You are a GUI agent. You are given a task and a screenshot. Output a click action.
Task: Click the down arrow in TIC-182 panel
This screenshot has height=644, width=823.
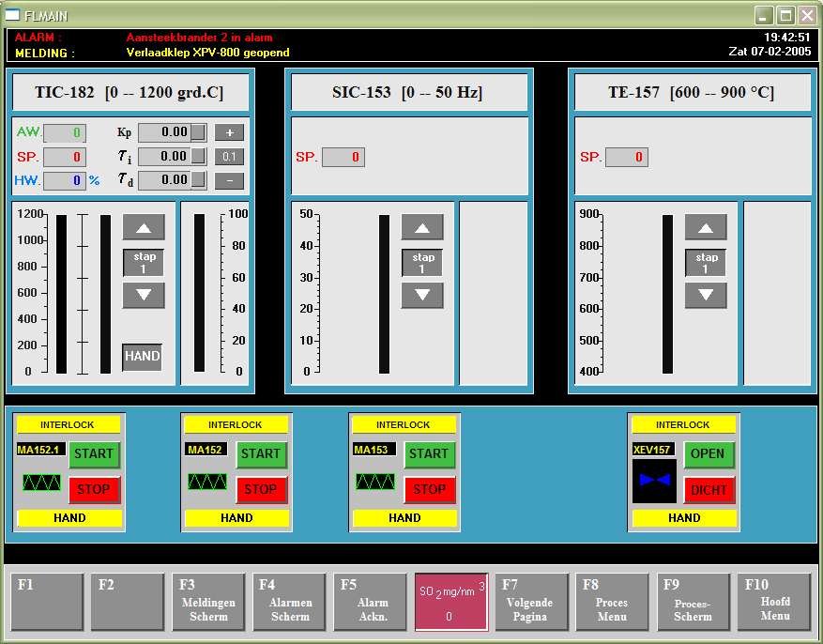pyautogui.click(x=143, y=295)
